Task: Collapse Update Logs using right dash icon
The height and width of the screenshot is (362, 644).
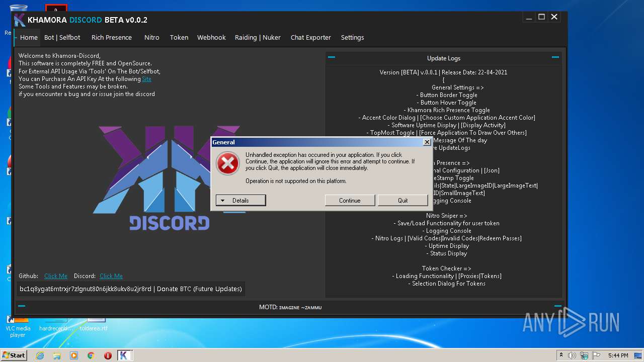Action: [x=555, y=57]
